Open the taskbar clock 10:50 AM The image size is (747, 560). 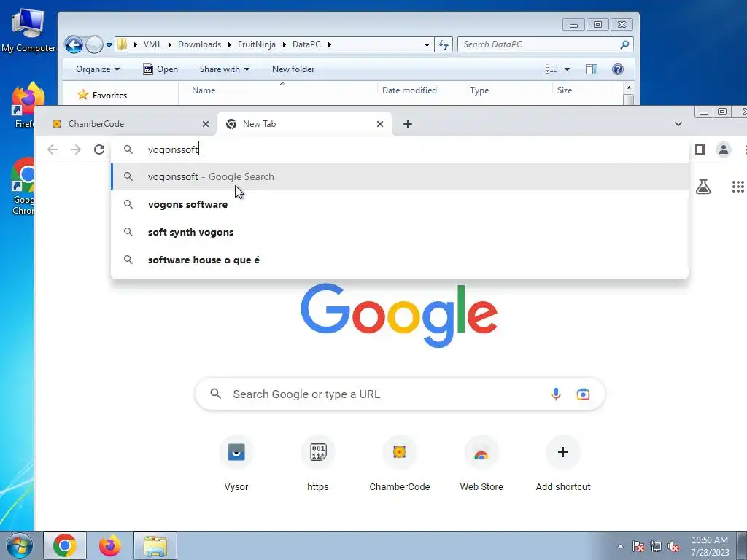click(x=710, y=546)
